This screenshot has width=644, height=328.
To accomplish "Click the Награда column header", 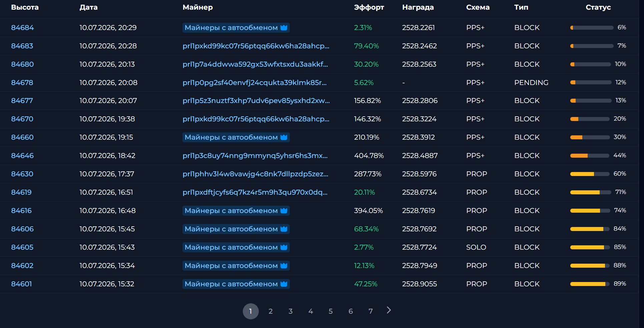I will [418, 7].
